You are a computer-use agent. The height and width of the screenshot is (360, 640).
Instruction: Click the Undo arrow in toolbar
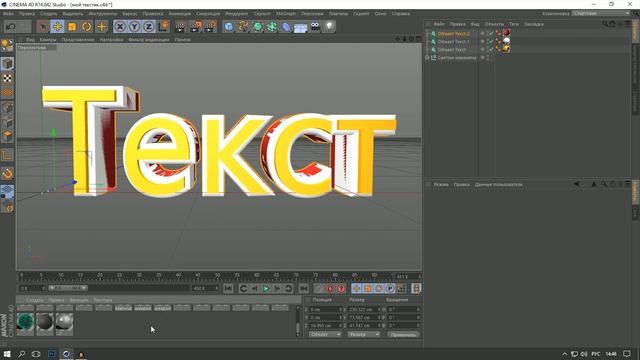point(11,27)
